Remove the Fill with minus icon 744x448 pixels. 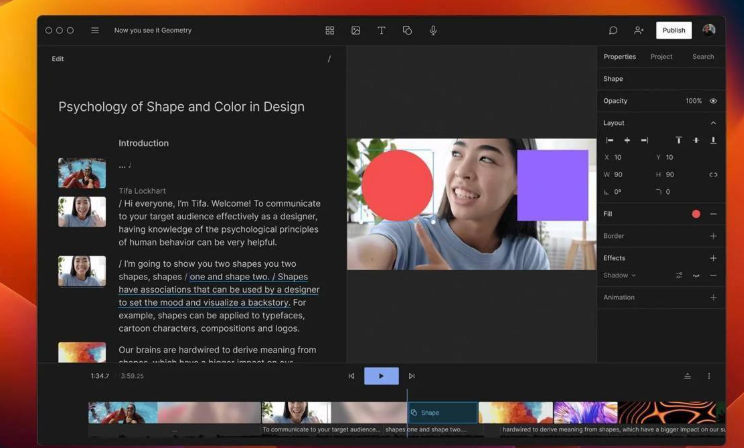coord(713,214)
